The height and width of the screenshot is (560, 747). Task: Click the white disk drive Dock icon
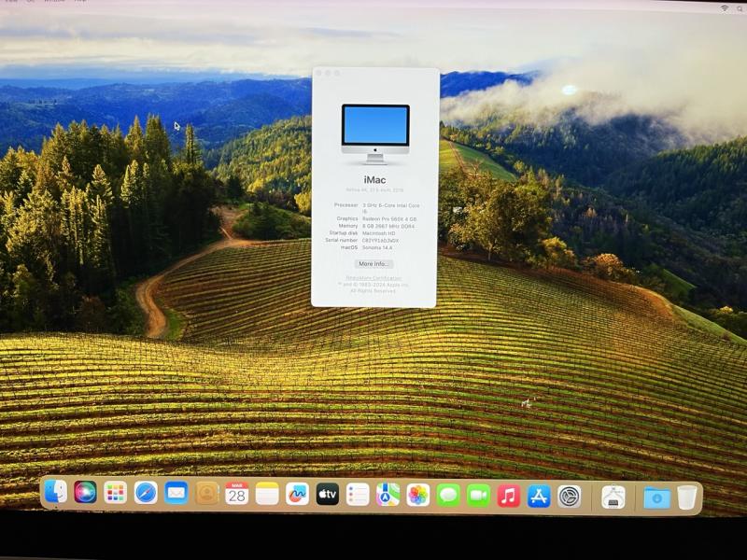tap(613, 497)
